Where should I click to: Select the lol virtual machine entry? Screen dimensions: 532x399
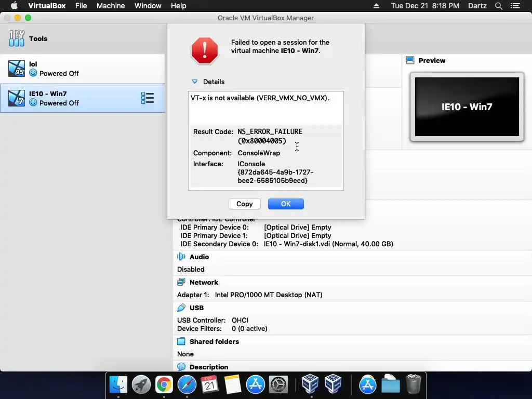(x=83, y=69)
